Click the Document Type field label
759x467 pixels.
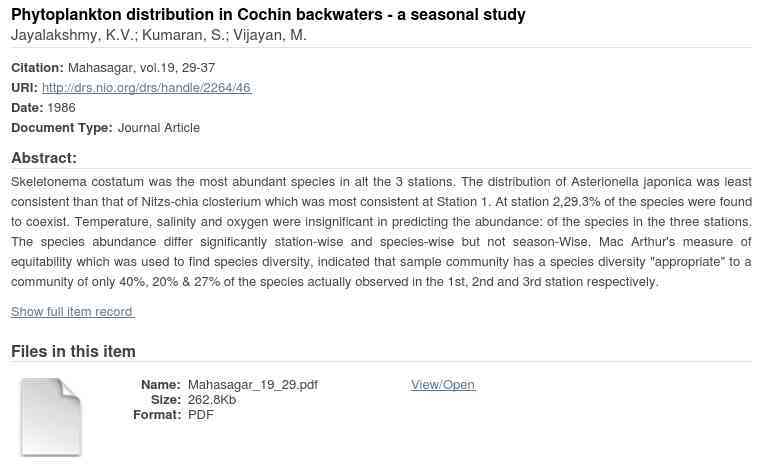click(61, 128)
